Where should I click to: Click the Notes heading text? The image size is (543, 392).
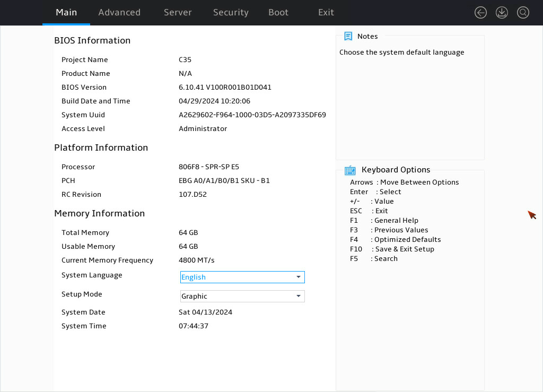pyautogui.click(x=367, y=36)
